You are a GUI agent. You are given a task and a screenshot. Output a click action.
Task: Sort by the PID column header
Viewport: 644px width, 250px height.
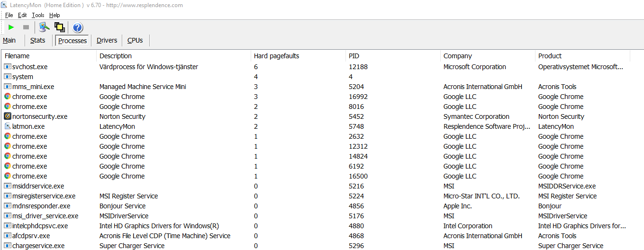tap(393, 56)
